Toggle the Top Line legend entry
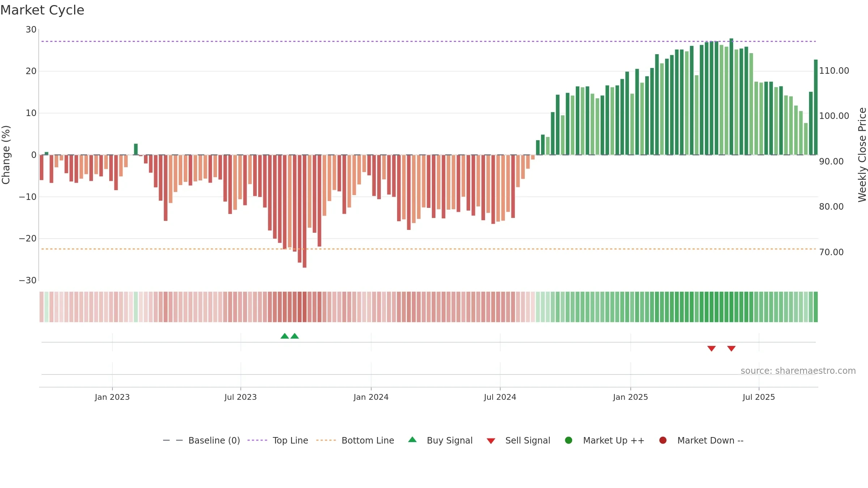868x488 pixels. (x=278, y=440)
